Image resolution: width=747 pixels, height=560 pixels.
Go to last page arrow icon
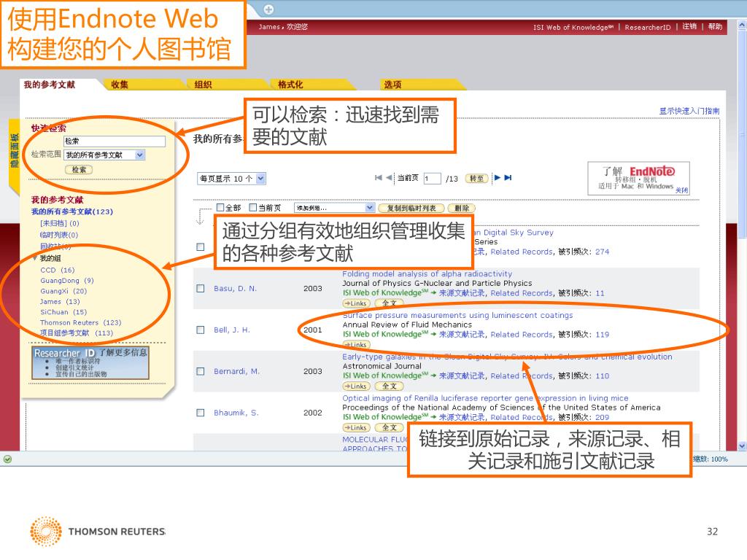click(x=508, y=178)
